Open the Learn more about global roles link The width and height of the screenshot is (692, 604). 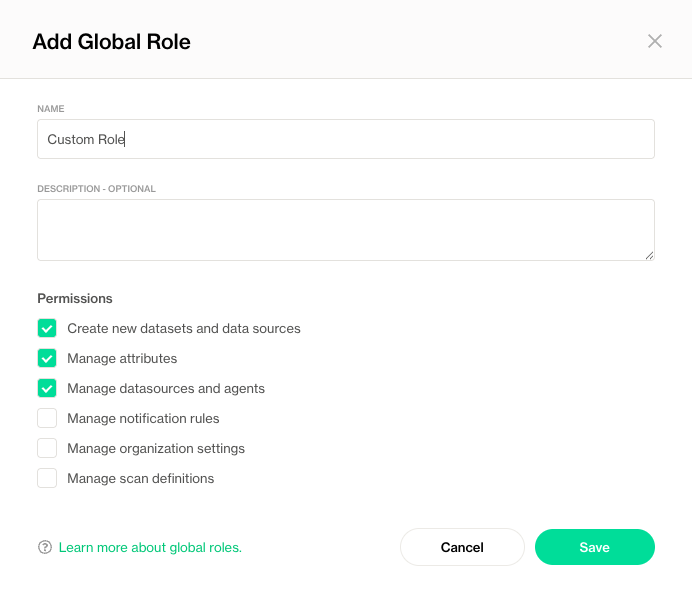(150, 548)
